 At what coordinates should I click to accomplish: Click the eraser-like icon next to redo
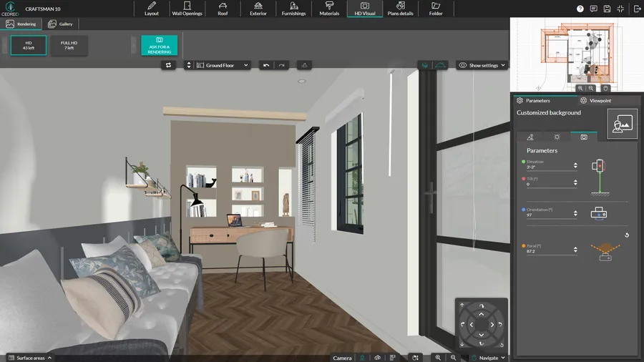tap(304, 65)
